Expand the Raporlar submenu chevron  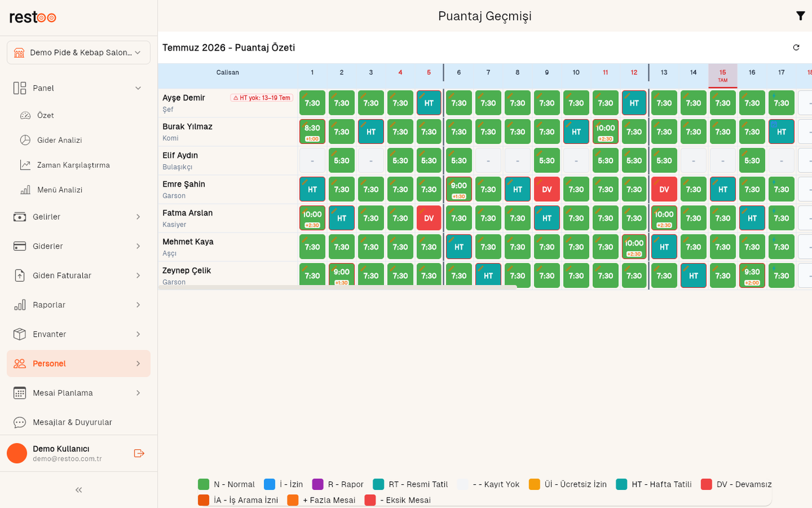138,305
